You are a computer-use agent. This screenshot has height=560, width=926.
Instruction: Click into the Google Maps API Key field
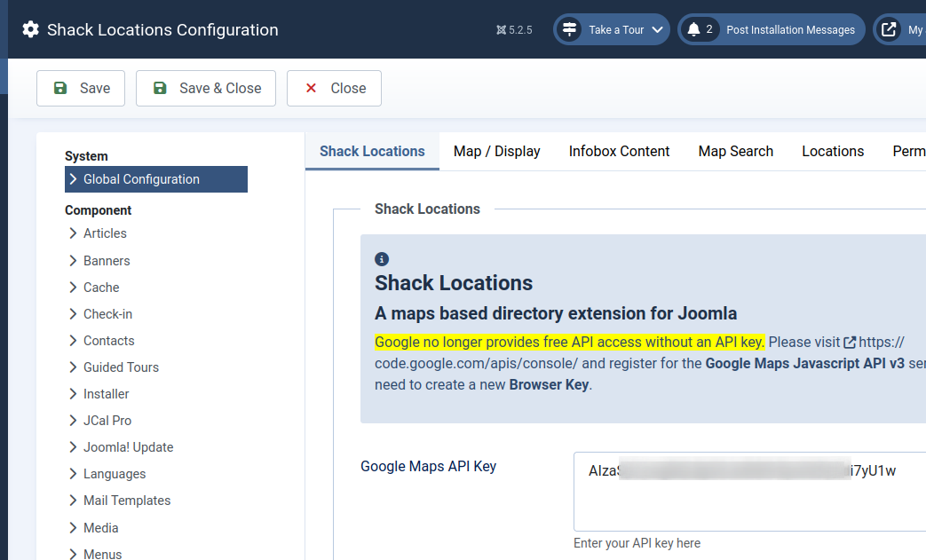click(749, 492)
